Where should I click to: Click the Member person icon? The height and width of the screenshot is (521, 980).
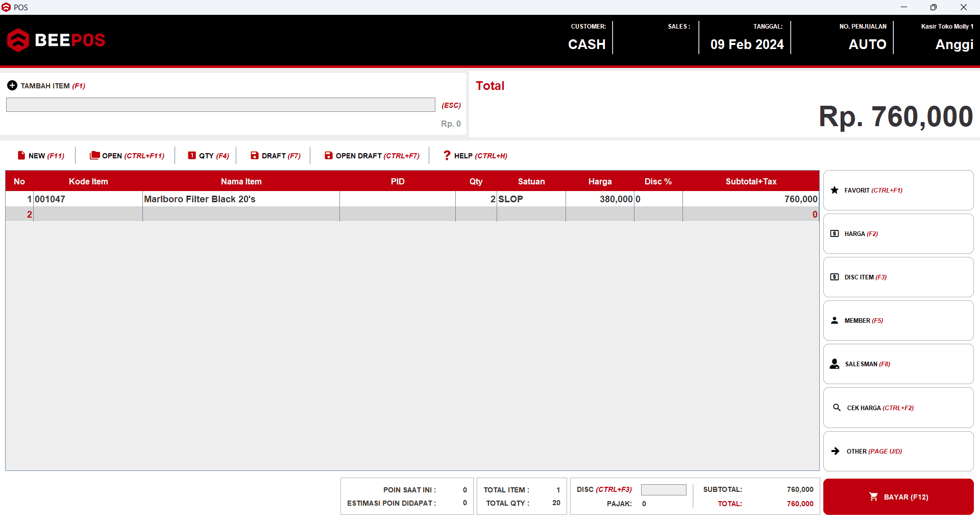(835, 320)
